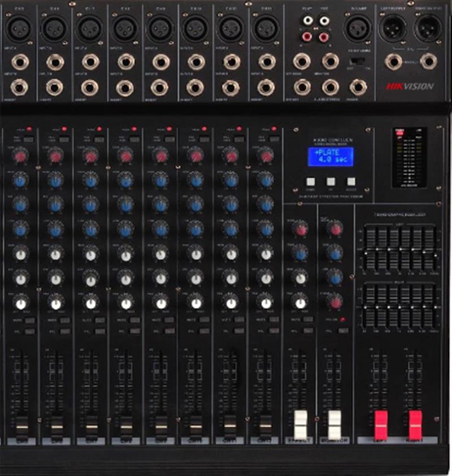Click the white RCA jack in the top row
Screen dimensions: 452x476
(x=308, y=21)
